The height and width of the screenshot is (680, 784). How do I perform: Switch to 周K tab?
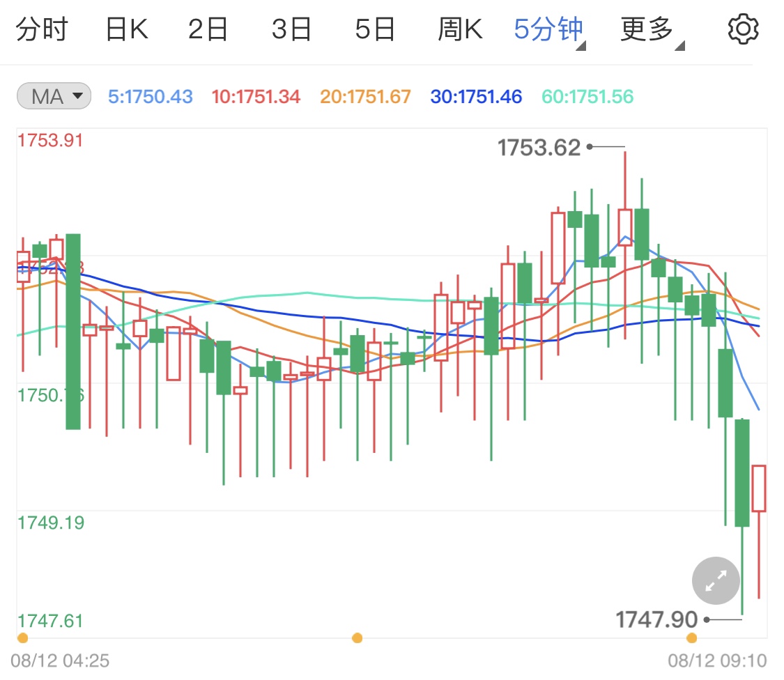[460, 29]
